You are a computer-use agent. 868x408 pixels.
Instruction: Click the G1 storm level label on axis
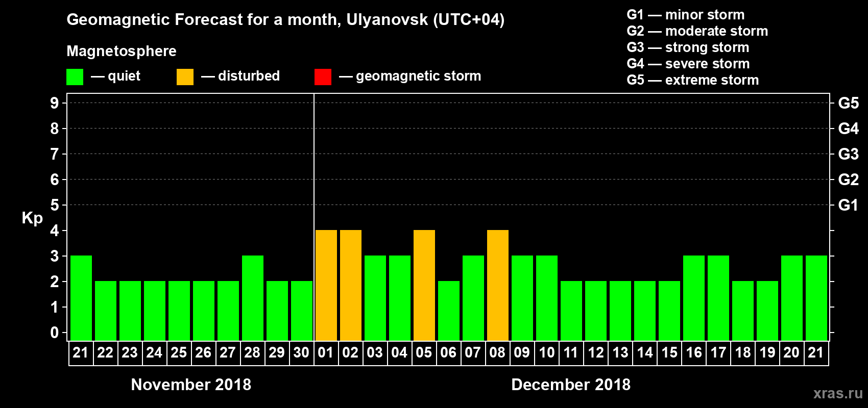849,205
